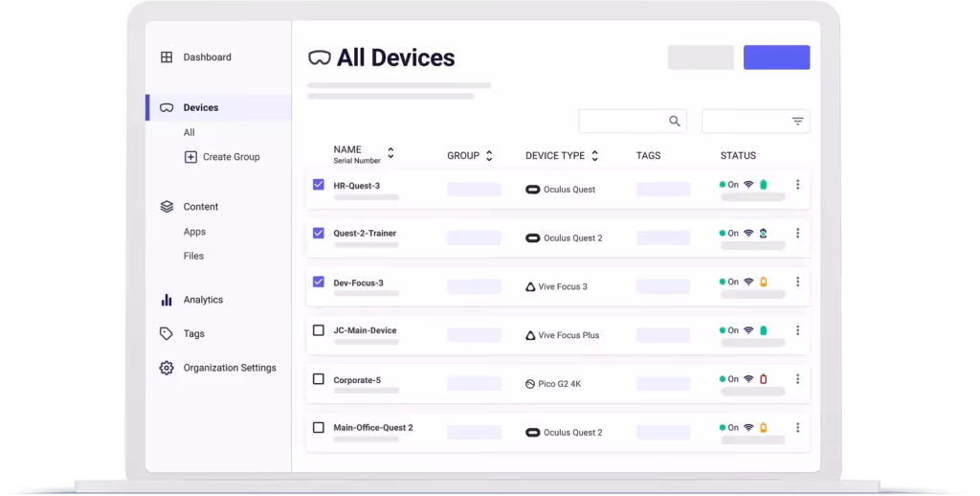
Task: Check the Main-Office-Quest 2 checkbox
Action: [319, 428]
